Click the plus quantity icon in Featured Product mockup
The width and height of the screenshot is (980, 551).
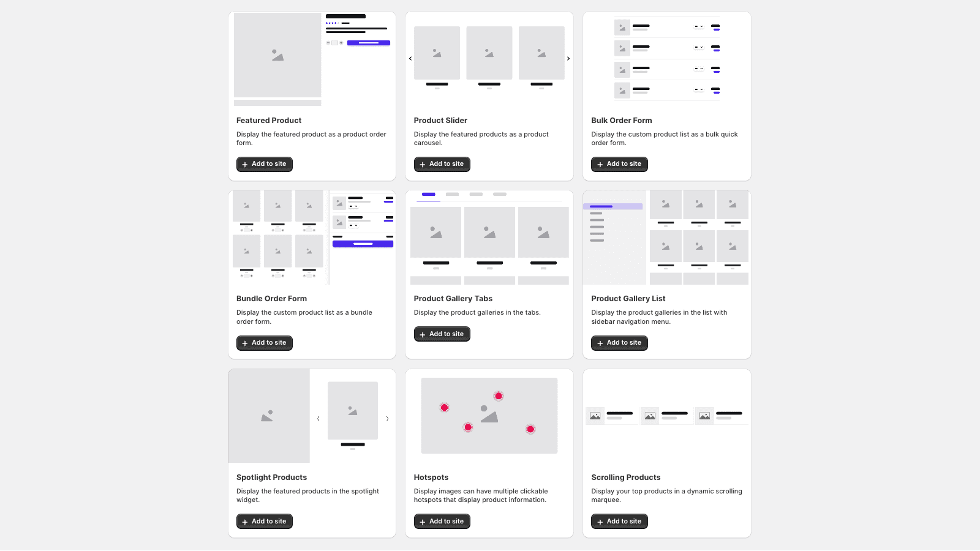(x=341, y=43)
